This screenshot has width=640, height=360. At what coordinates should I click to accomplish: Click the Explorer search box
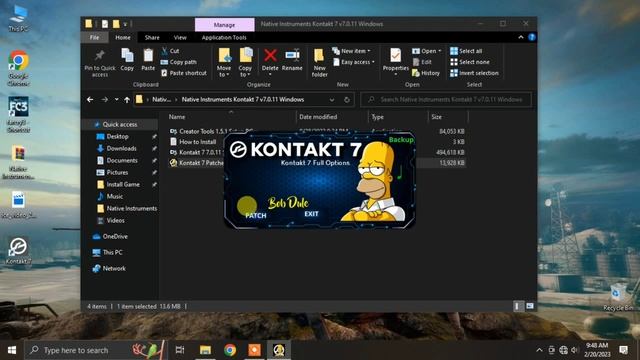(447, 100)
